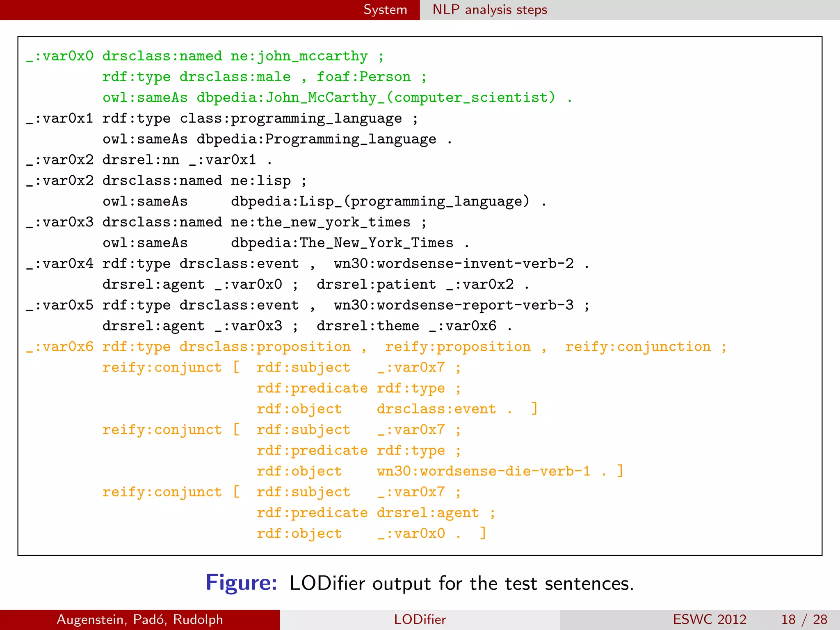Click reify:conjunction text
Viewport: 840px width, 630px height.
(638, 347)
